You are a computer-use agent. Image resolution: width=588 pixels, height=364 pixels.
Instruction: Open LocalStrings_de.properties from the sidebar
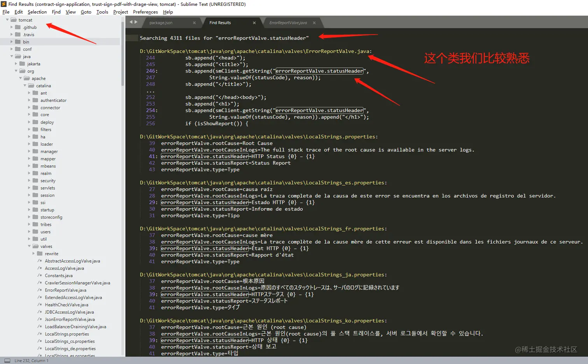[x=70, y=349]
